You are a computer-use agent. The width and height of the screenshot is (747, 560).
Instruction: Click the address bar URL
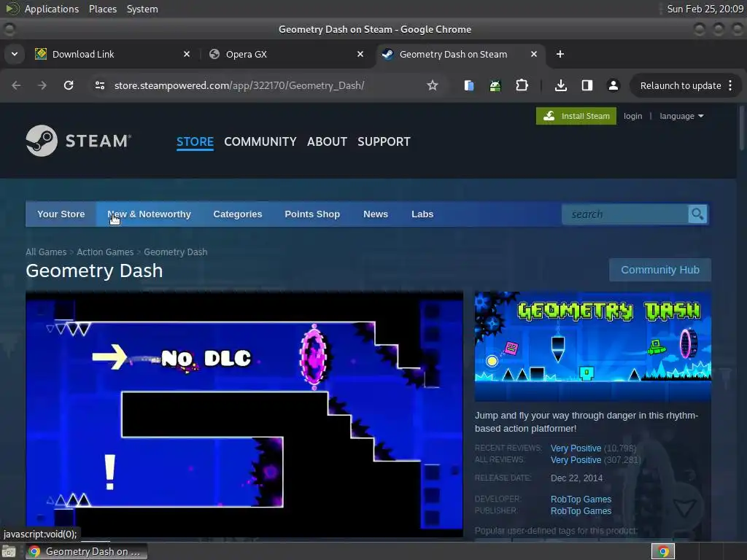239,86
